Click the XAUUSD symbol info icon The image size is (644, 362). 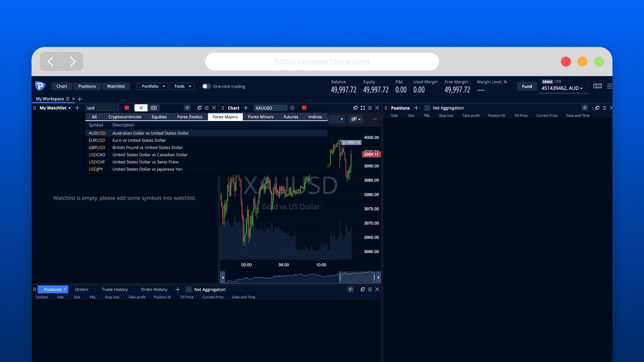coord(292,108)
